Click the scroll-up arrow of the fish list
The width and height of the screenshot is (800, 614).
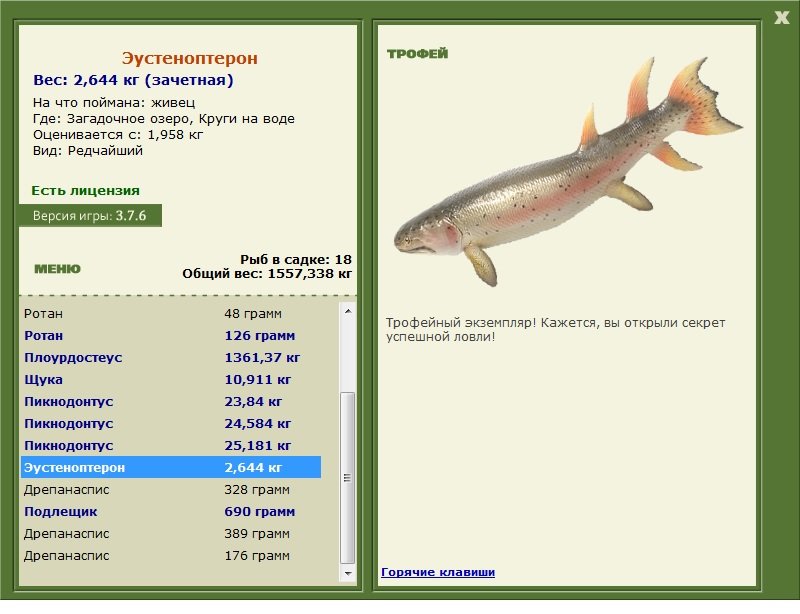(348, 311)
